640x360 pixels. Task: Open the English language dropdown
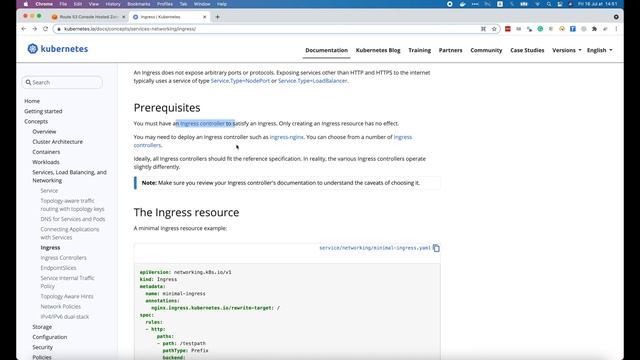click(600, 50)
